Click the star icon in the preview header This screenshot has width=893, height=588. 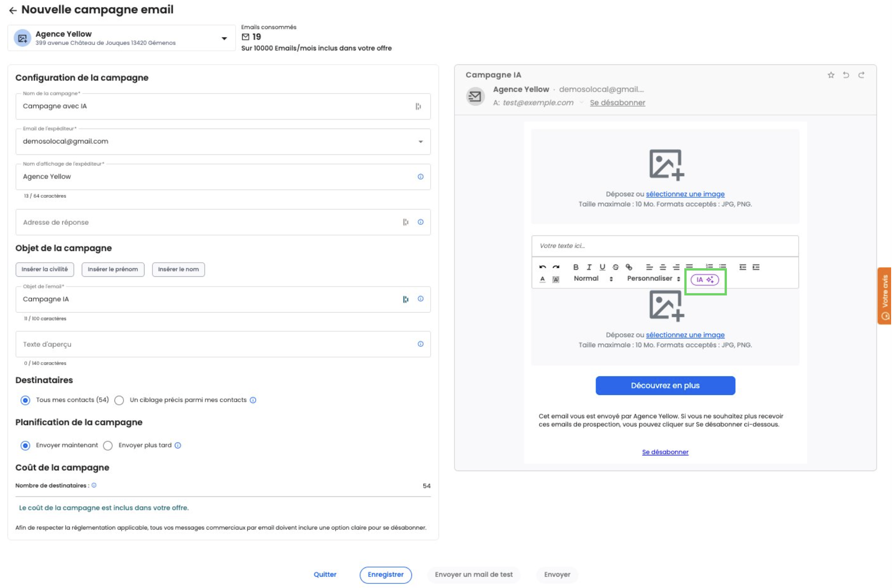coord(832,75)
